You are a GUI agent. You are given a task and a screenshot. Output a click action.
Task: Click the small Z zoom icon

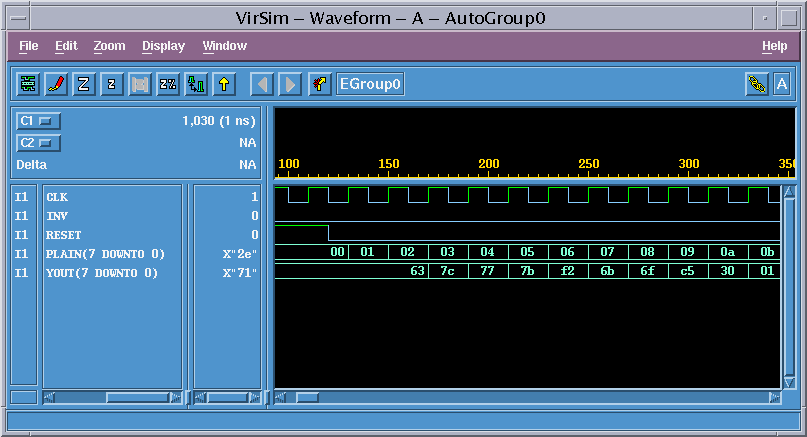[112, 84]
